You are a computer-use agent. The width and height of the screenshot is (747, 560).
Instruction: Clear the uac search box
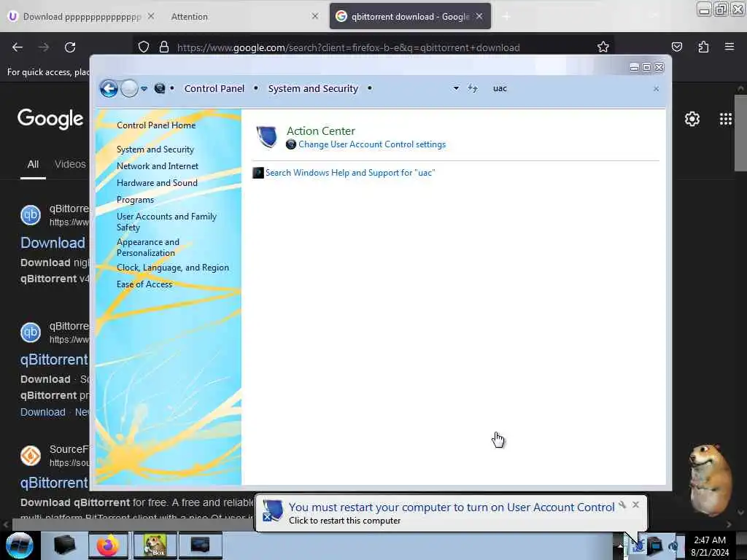656,89
